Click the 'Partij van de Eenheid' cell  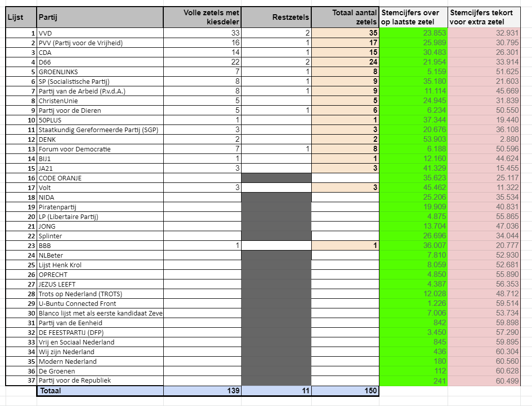[x=100, y=323]
